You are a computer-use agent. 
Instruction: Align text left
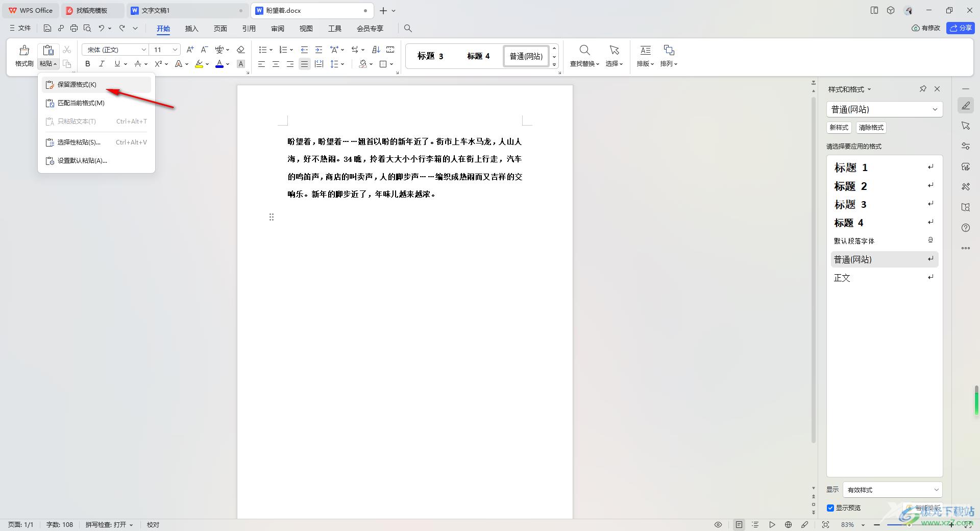[261, 64]
